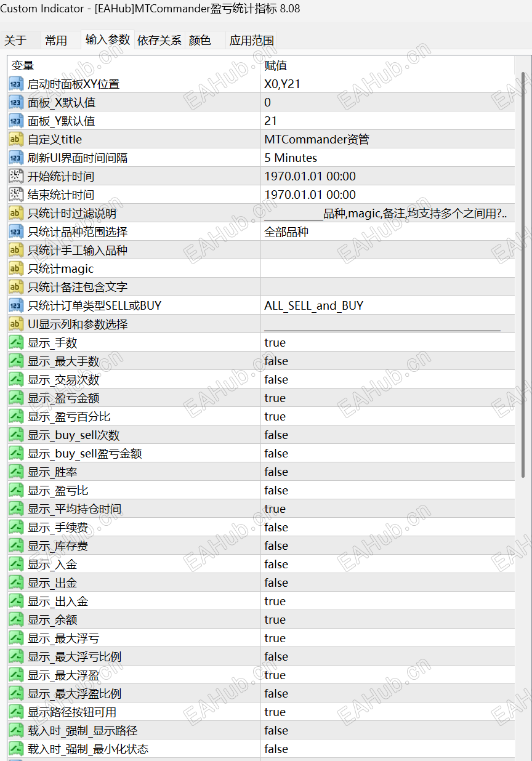The height and width of the screenshot is (761, 532).
Task: Click the string icon beside 只统计备注包含文字
Action: pyautogui.click(x=17, y=287)
